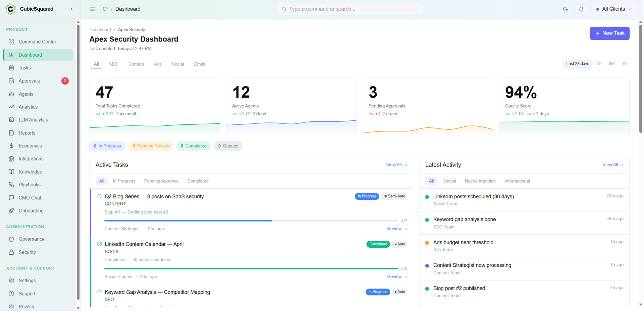The height and width of the screenshot is (311, 644).
Task: Open the All Clients dropdown
Action: click(x=614, y=9)
